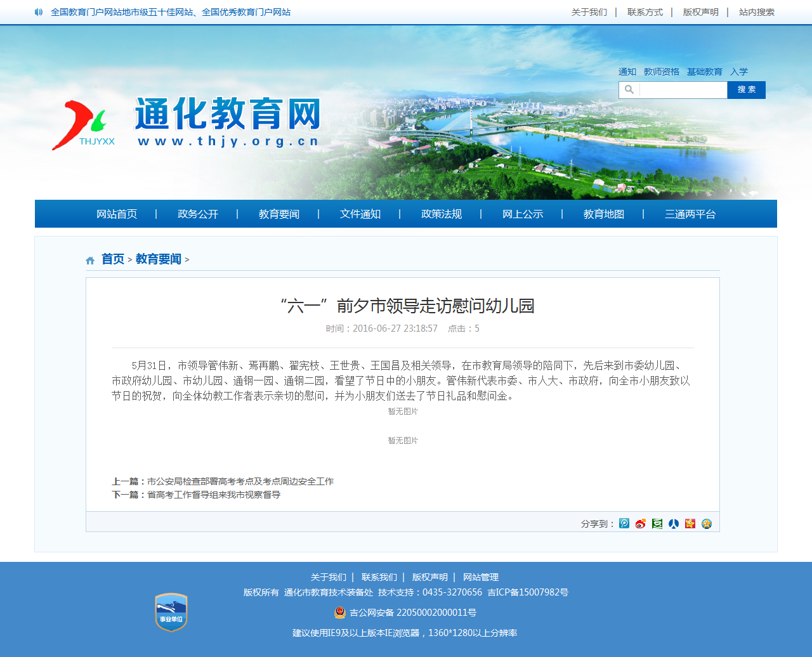Click the 教师资格 quick search keyword
Screen dimensions: 812x657
click(x=662, y=72)
